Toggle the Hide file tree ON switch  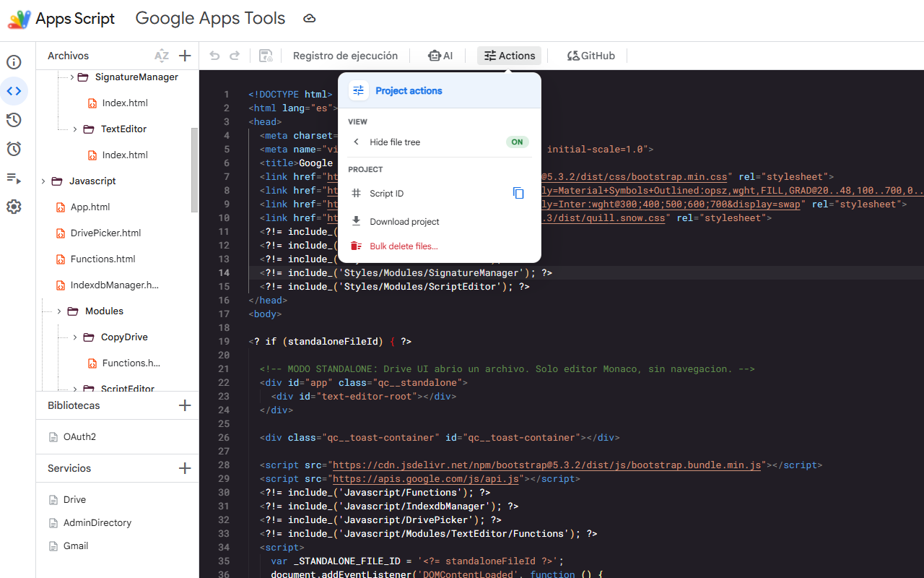(517, 142)
